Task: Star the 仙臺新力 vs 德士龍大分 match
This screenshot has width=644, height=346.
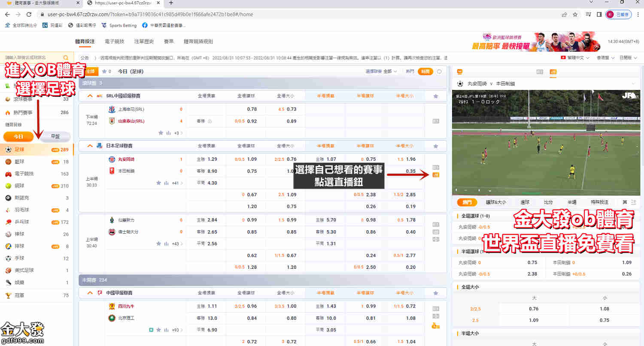Action: pyautogui.click(x=159, y=244)
